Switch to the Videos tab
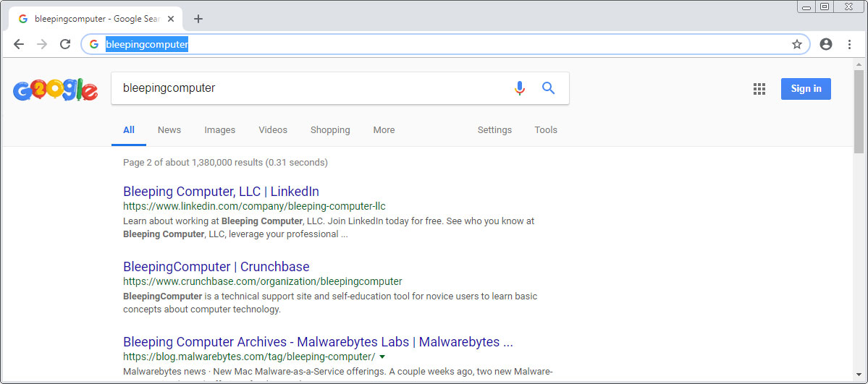 pos(273,130)
